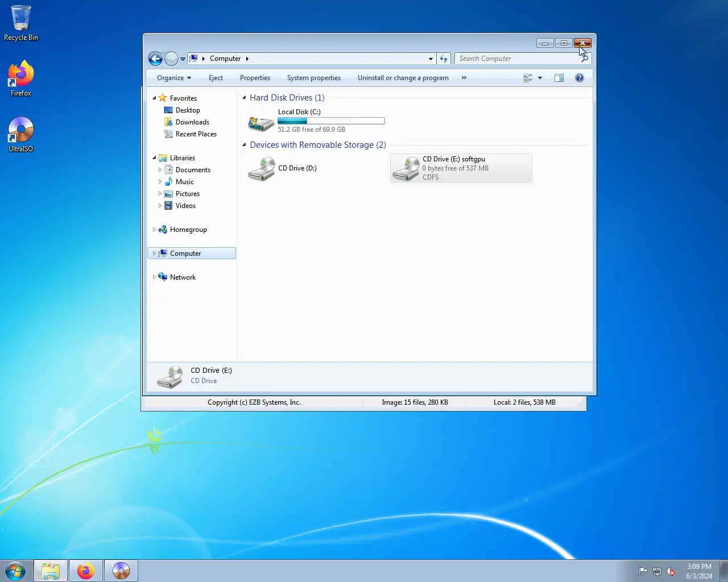Expand the Homegroup node arrow
This screenshot has height=582, width=728.
[x=154, y=229]
